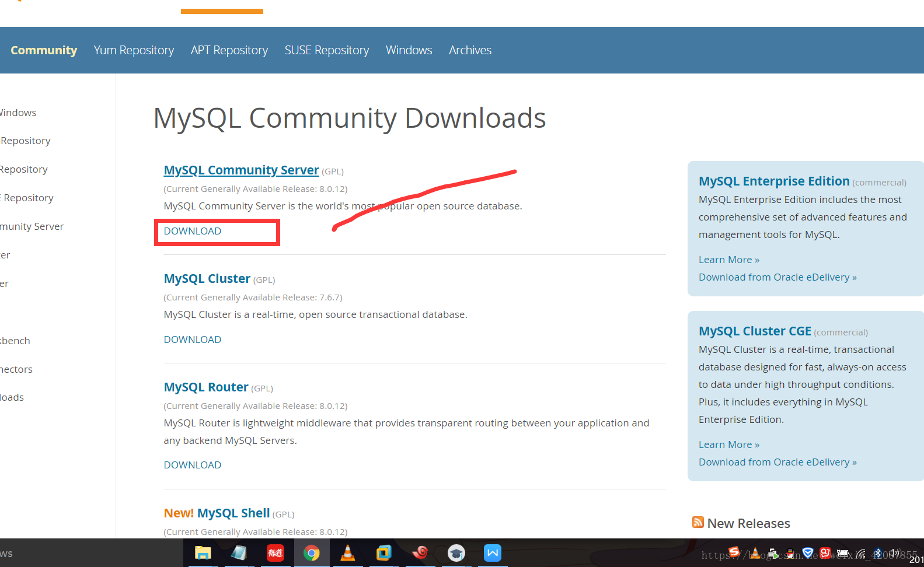Click Oracle eDelivery link in Enterprise Edition panel
The width and height of the screenshot is (924, 567).
coord(777,277)
